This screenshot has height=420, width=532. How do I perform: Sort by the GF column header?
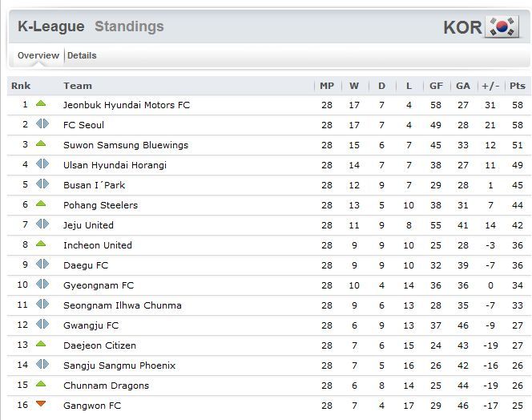436,86
